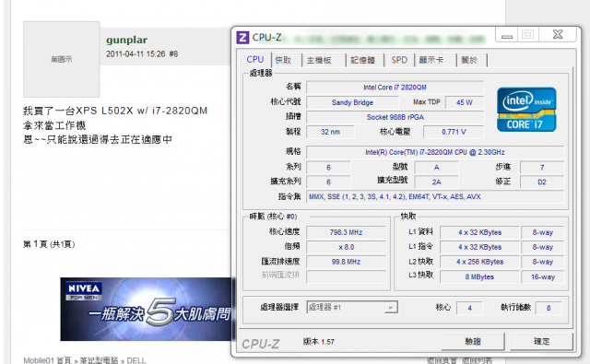Click the 版本 1.57 version text
The image size is (590, 364).
pos(318,342)
